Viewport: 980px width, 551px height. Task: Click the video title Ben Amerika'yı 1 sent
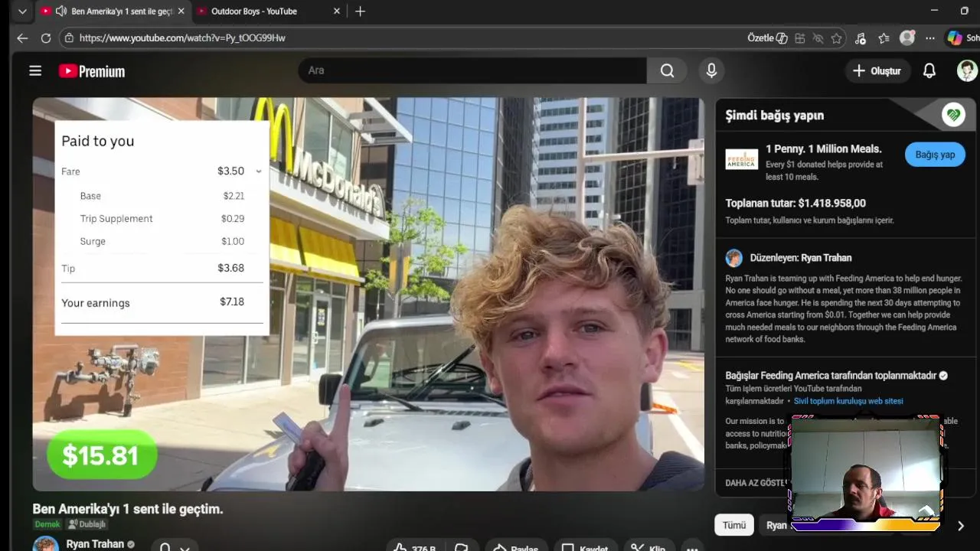[128, 509]
